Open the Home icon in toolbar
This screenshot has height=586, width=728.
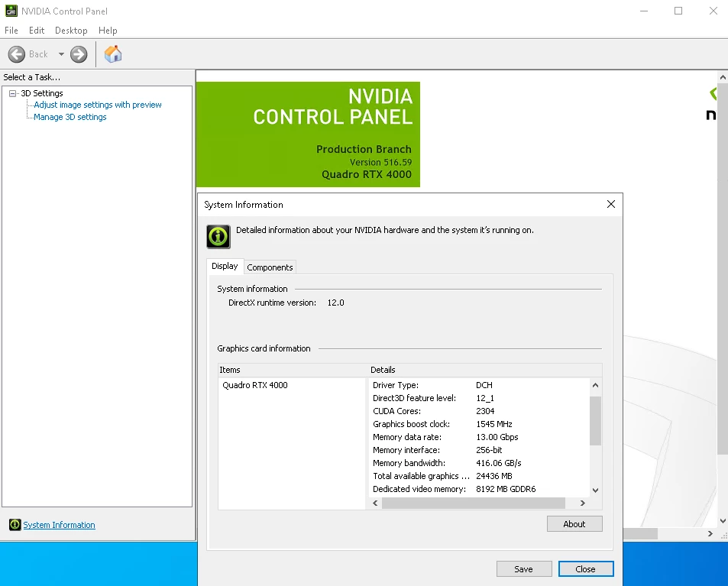pos(113,54)
